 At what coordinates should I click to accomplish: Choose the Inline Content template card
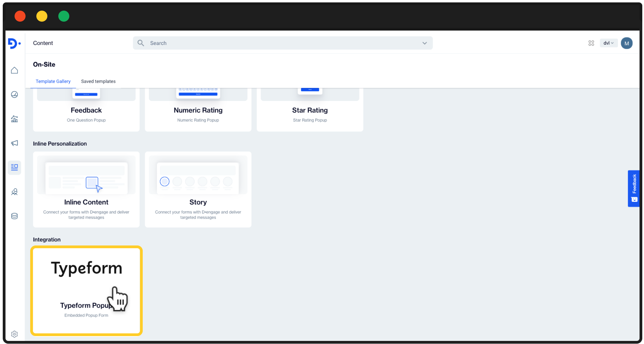(x=86, y=190)
